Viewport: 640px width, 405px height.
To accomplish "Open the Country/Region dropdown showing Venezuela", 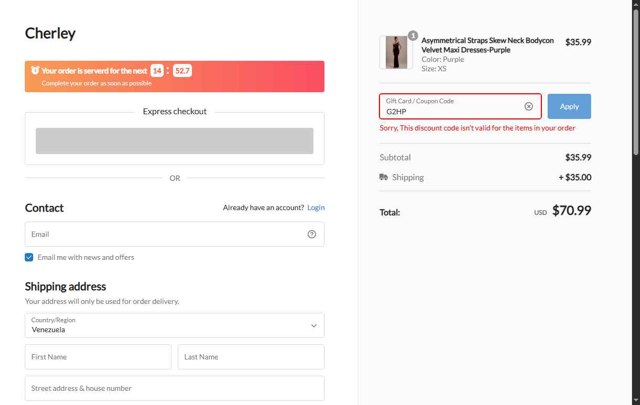I will coord(175,325).
